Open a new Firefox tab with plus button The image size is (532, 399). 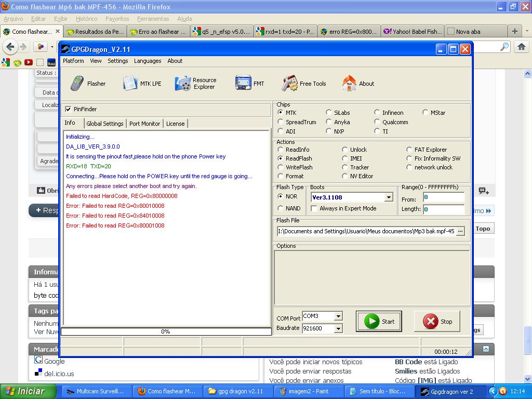click(x=515, y=31)
